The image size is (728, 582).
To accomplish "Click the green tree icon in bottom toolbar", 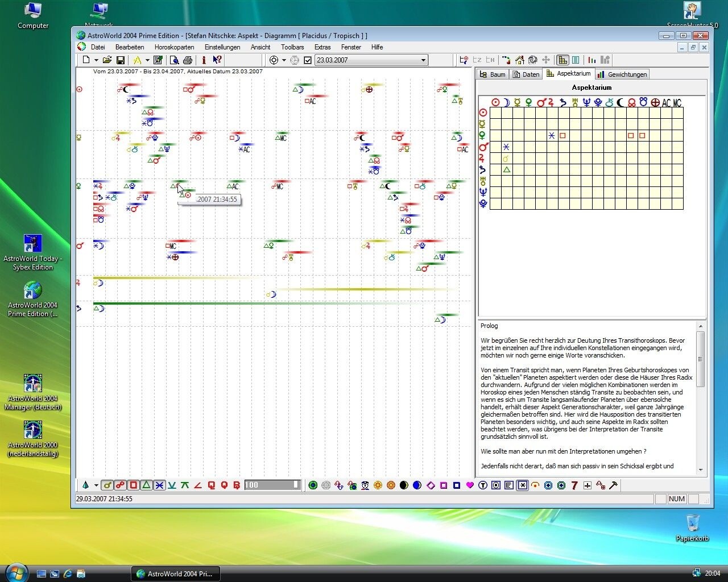I will click(x=85, y=485).
